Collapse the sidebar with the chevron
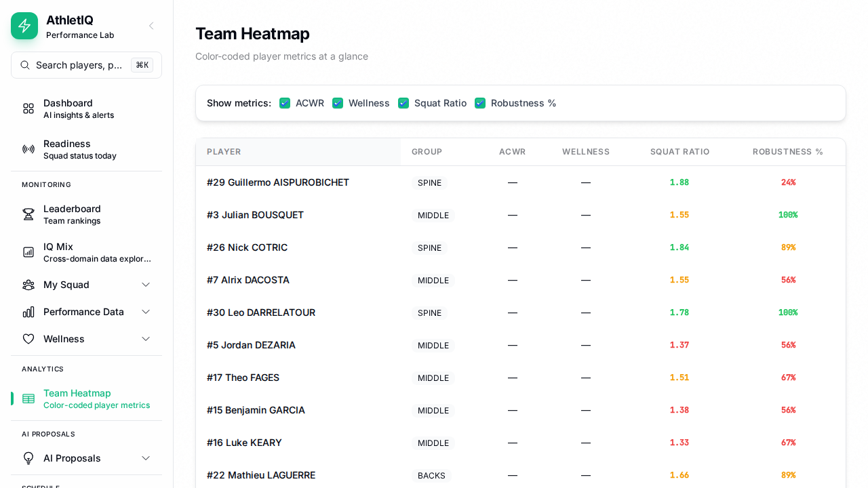 click(x=151, y=26)
